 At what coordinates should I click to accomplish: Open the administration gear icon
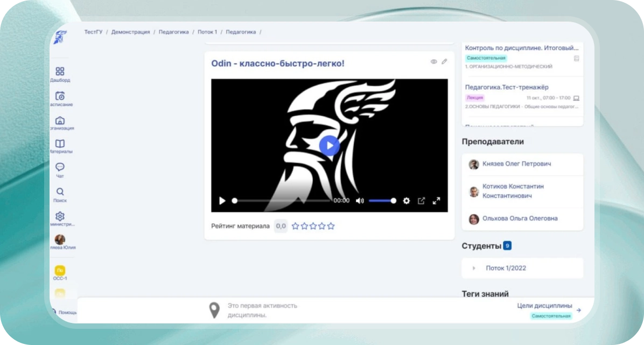coord(60,216)
